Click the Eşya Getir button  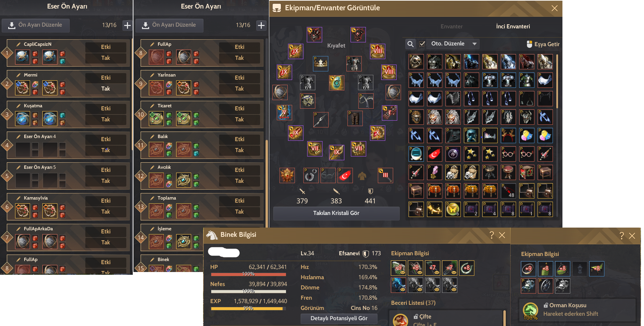(543, 44)
